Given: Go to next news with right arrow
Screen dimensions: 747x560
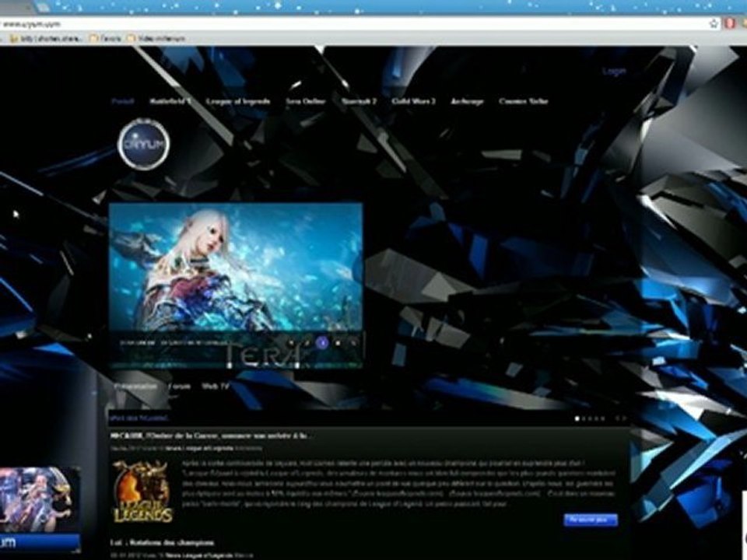Looking at the screenshot, I should pyautogui.click(x=624, y=418).
